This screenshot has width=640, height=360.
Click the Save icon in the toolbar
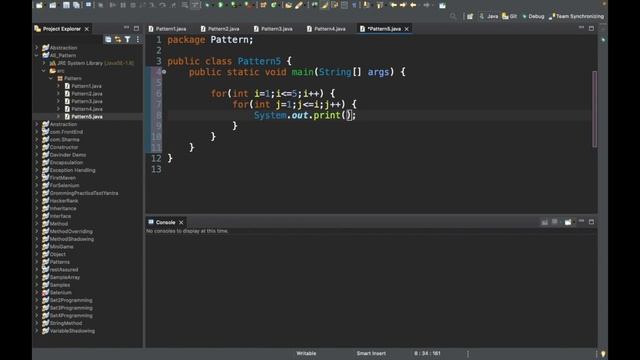[66, 5]
